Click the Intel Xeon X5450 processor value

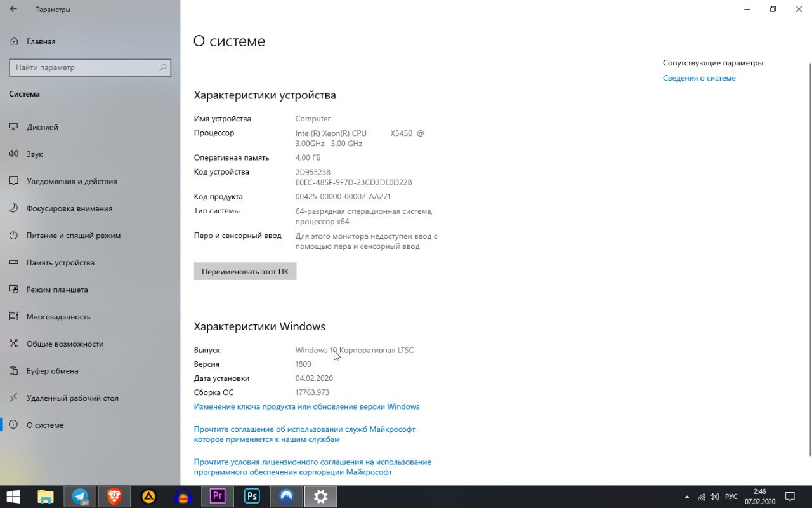pyautogui.click(x=360, y=138)
